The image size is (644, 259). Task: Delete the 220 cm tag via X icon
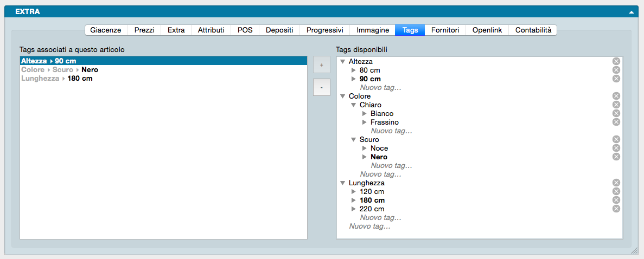point(616,209)
